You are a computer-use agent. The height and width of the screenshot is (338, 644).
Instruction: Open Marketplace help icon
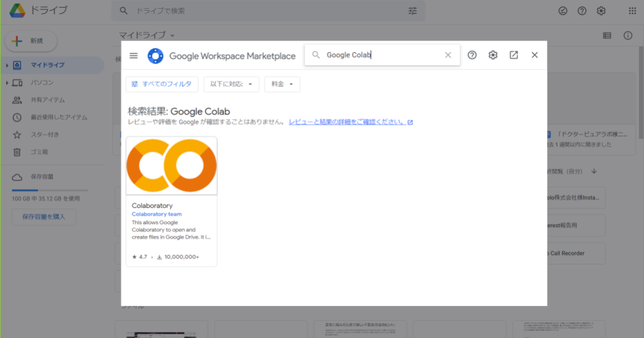click(472, 55)
